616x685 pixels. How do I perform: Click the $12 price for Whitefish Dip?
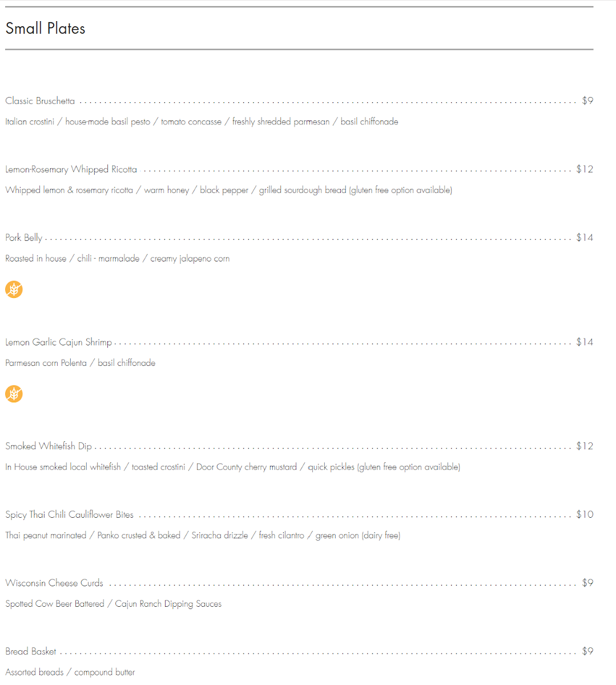click(585, 446)
